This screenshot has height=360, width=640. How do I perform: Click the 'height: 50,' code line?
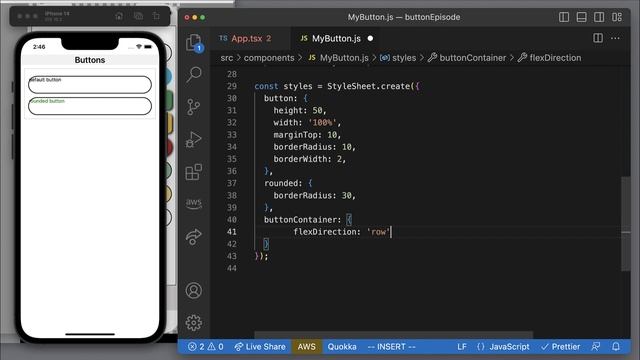point(300,110)
